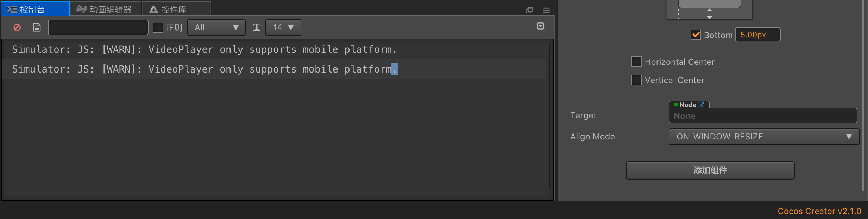
Task: Click the Cocos Creator v2.1.0 version link
Action: point(819,211)
